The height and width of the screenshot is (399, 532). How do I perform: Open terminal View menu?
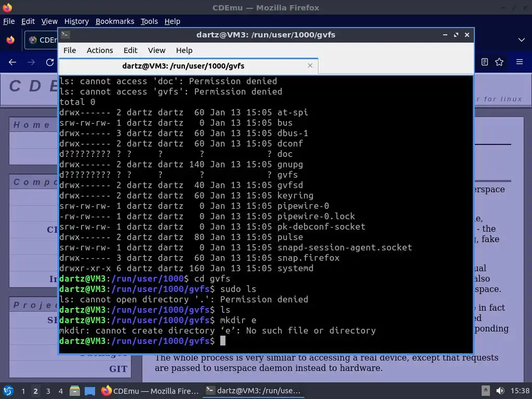(156, 50)
